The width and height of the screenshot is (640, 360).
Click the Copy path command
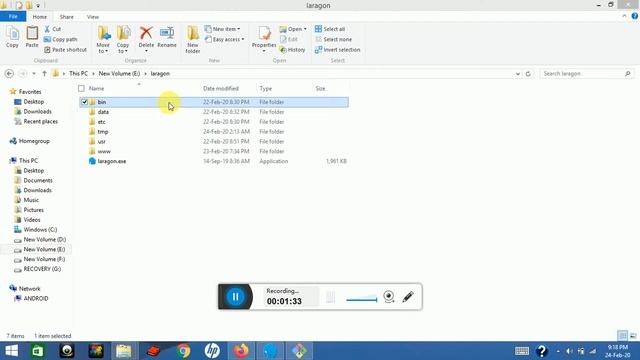60,39
